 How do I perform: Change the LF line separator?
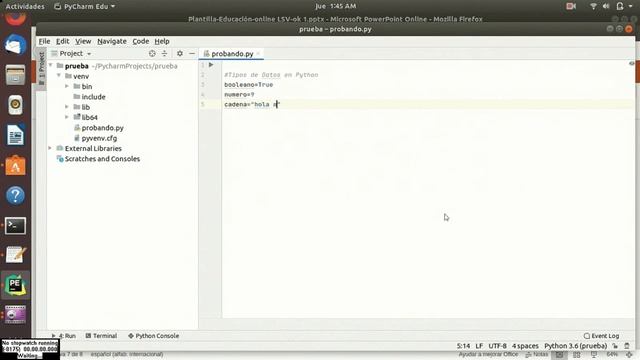pyautogui.click(x=479, y=346)
